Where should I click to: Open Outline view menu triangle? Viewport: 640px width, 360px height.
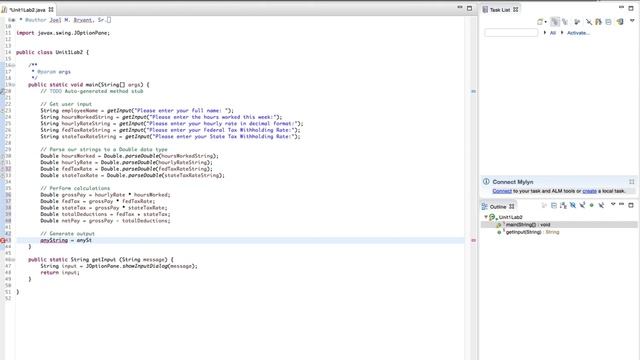tap(613, 204)
